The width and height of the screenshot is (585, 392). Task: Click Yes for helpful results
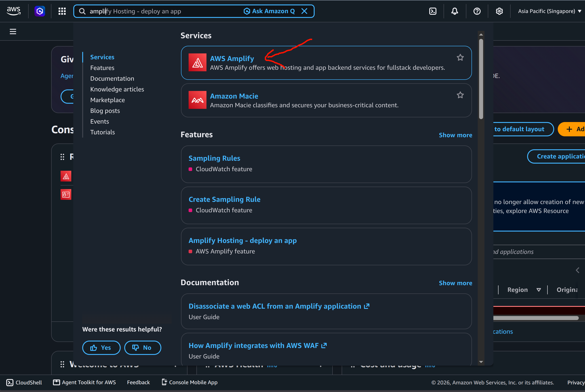101,348
